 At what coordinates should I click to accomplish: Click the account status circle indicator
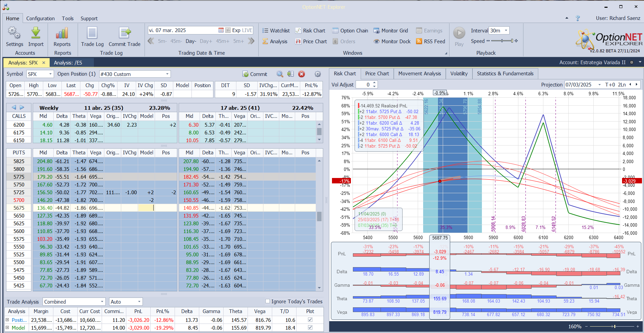click(x=631, y=62)
